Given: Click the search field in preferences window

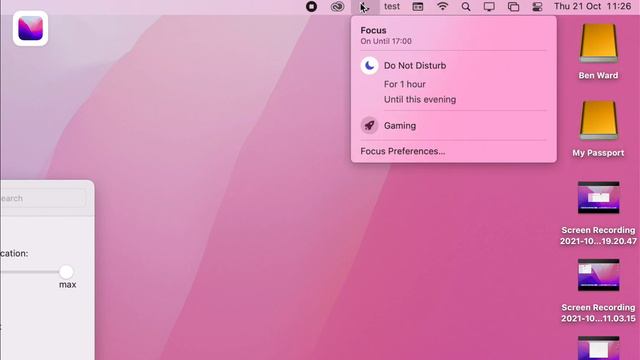Looking at the screenshot, I should click(42, 198).
